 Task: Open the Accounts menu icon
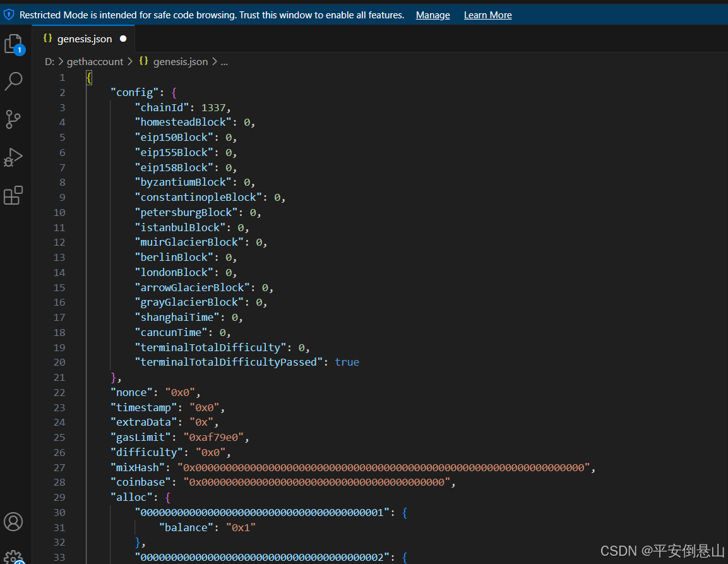point(13,522)
